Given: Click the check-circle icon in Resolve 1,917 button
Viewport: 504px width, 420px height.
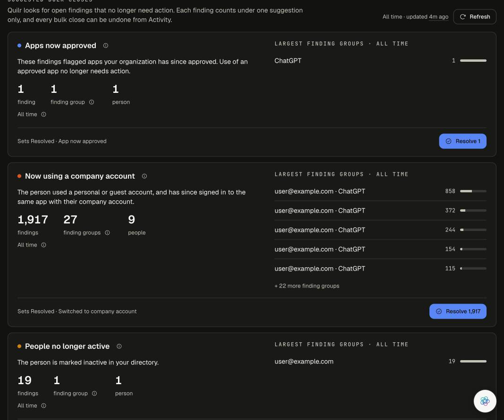Looking at the screenshot, I should (x=439, y=312).
